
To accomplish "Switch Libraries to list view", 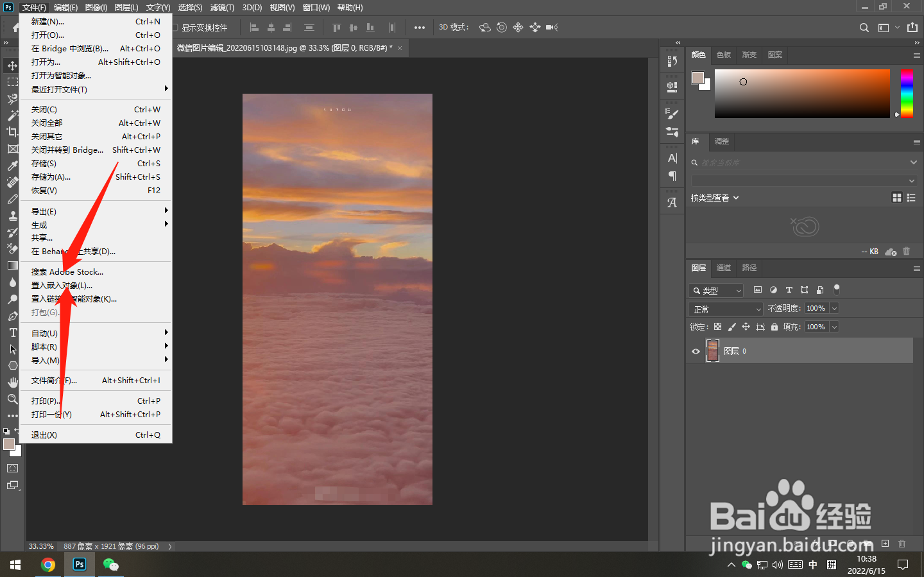I will [x=911, y=198].
